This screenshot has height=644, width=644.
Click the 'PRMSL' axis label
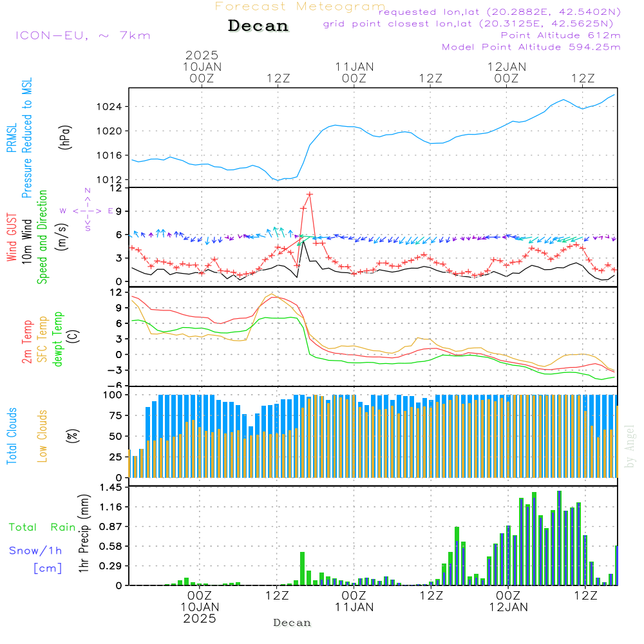pyautogui.click(x=12, y=138)
